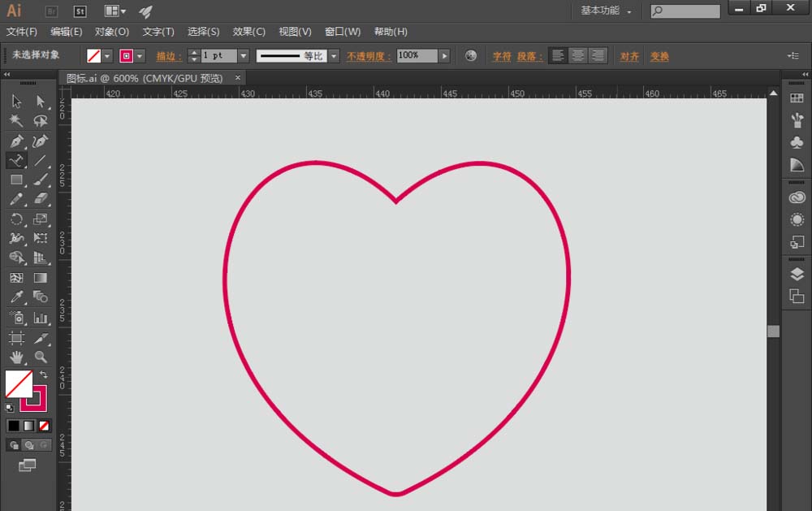Open the 描边 stroke panel link
This screenshot has height=511, width=812.
tap(169, 56)
